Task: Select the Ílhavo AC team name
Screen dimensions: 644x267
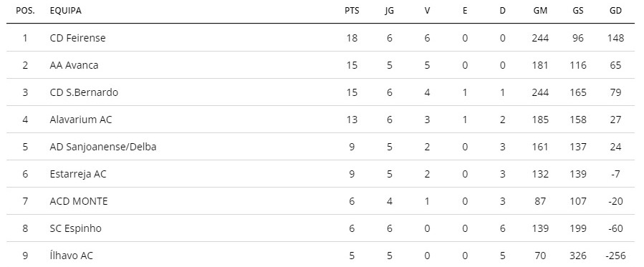Action: coord(72,256)
